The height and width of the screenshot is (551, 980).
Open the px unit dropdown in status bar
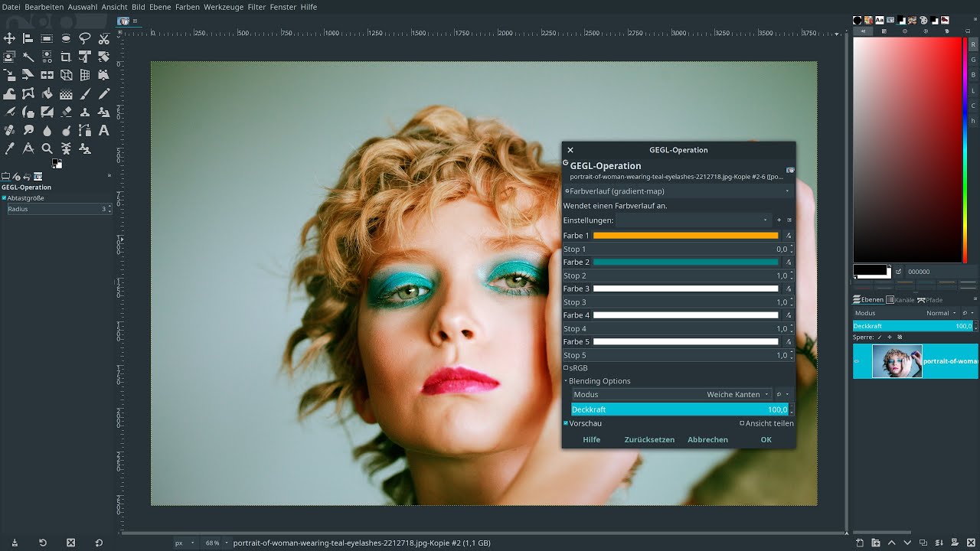click(184, 543)
